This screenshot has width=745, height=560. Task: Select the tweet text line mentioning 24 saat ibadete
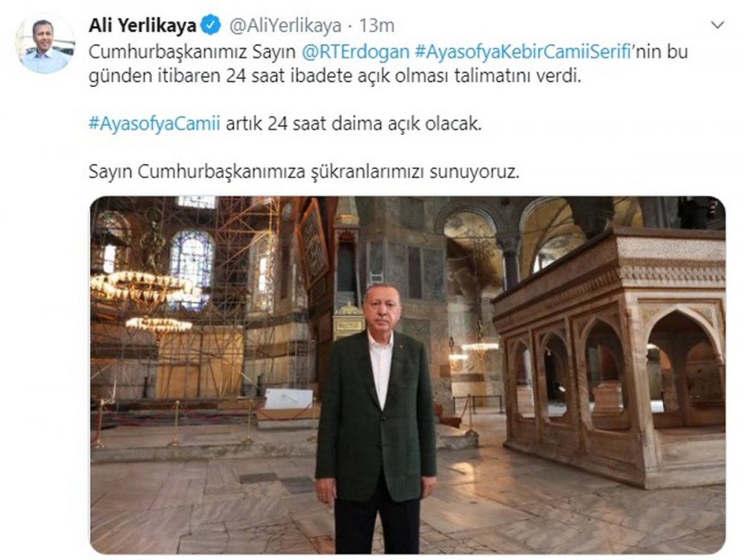tap(335, 76)
